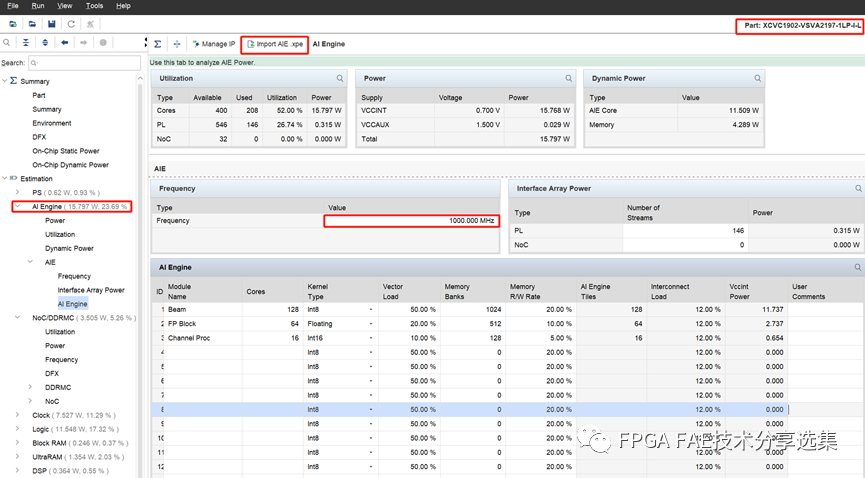Open Kernel Type dropdown for Channel Proc

(x=370, y=338)
